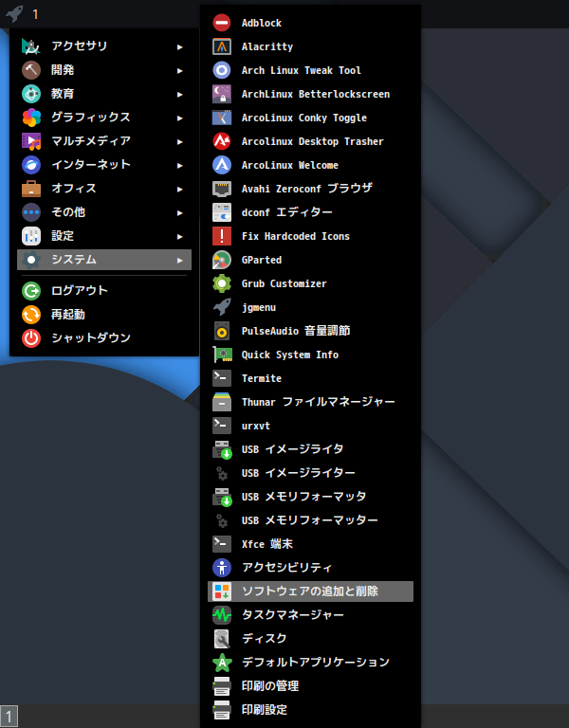Open USB メモリフォーマッタ entry
This screenshot has height=728, width=569.
(x=310, y=497)
